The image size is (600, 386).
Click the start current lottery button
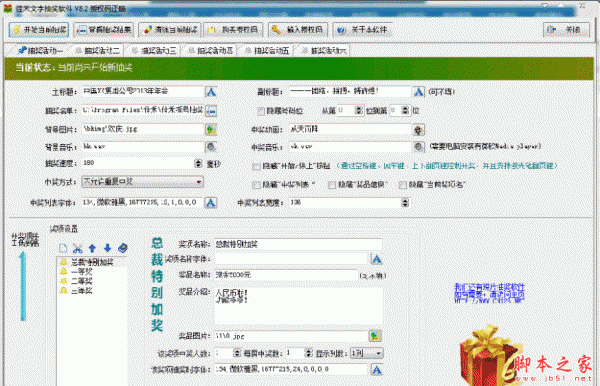(x=39, y=29)
